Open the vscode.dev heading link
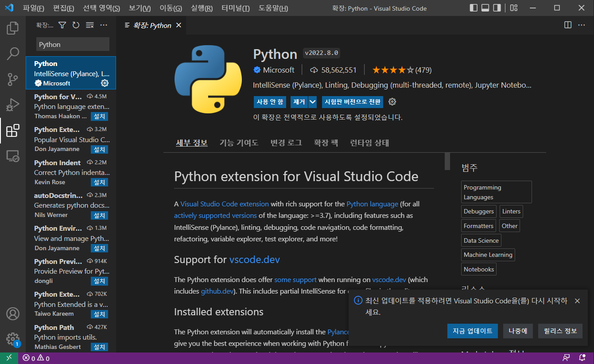594x364 pixels. tap(255, 259)
